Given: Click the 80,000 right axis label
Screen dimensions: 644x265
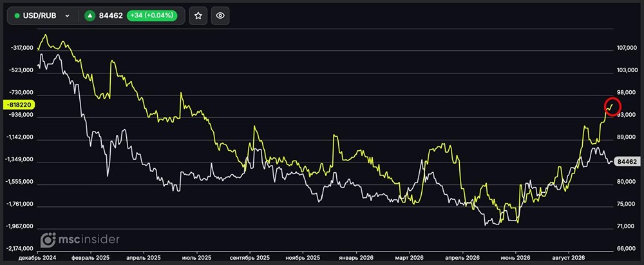Looking at the screenshot, I should pos(627,182).
